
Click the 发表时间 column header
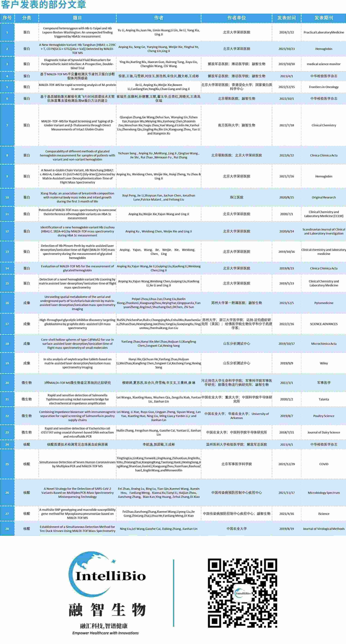[286, 18]
